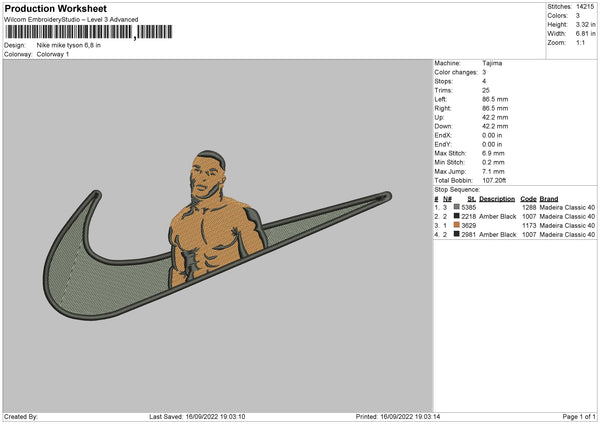Click 'Amber Black' in the 2218 row
The width and height of the screenshot is (600, 424).
click(x=497, y=217)
